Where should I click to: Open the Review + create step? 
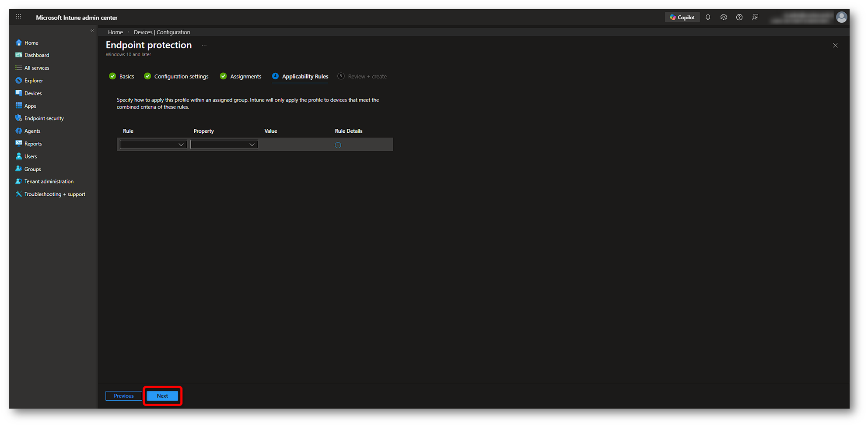click(362, 76)
